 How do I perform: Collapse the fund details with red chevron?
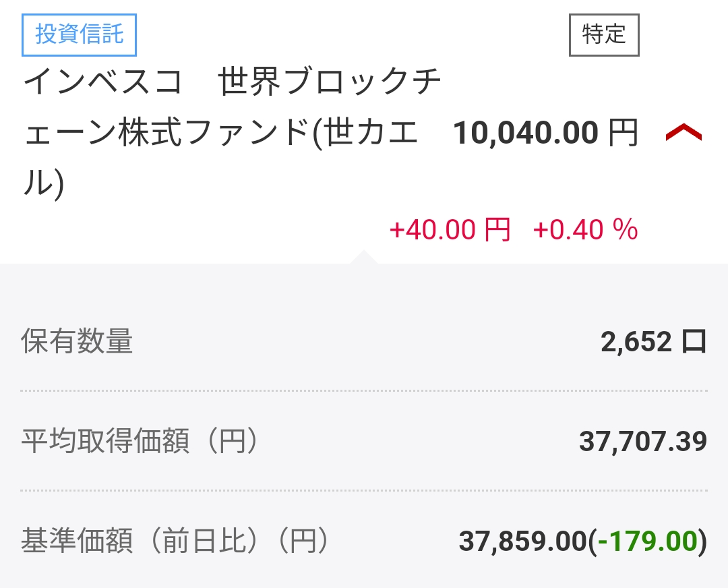point(684,132)
